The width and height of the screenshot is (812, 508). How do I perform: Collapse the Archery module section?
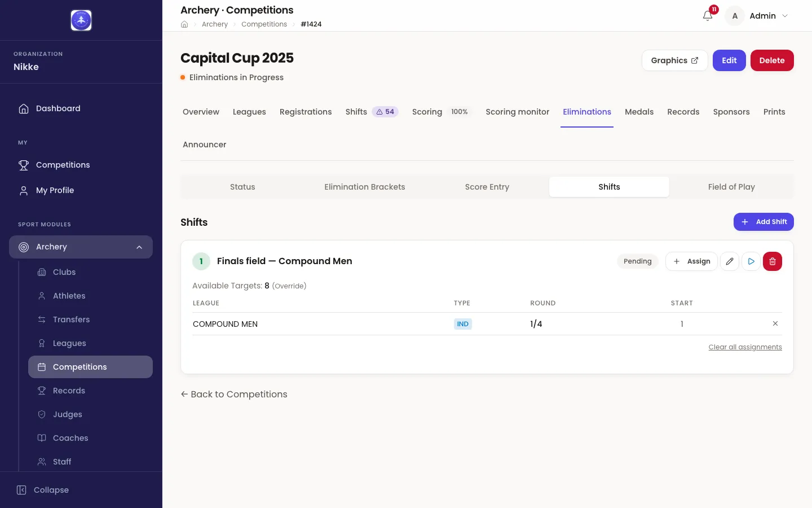[x=81, y=247]
